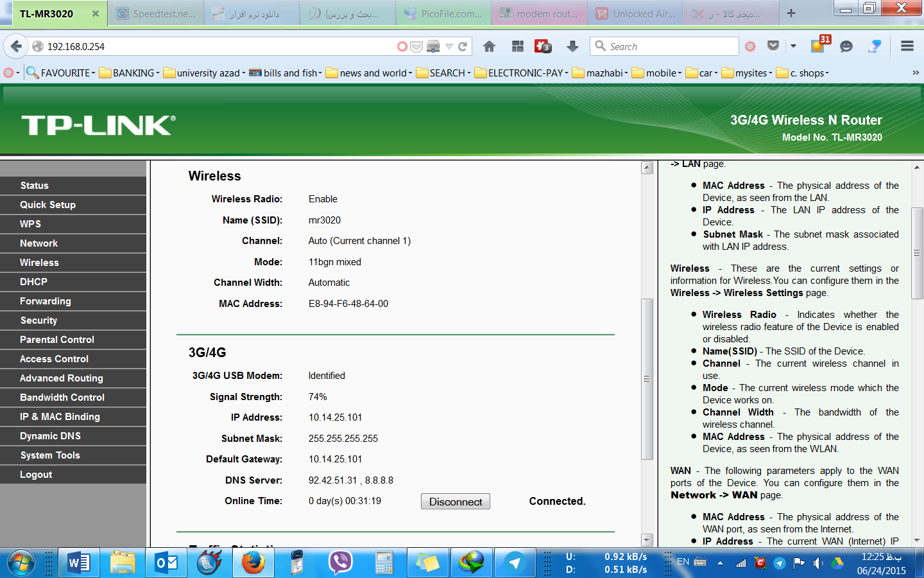Open Outlook from the taskbar
The height and width of the screenshot is (578, 924).
tap(166, 563)
